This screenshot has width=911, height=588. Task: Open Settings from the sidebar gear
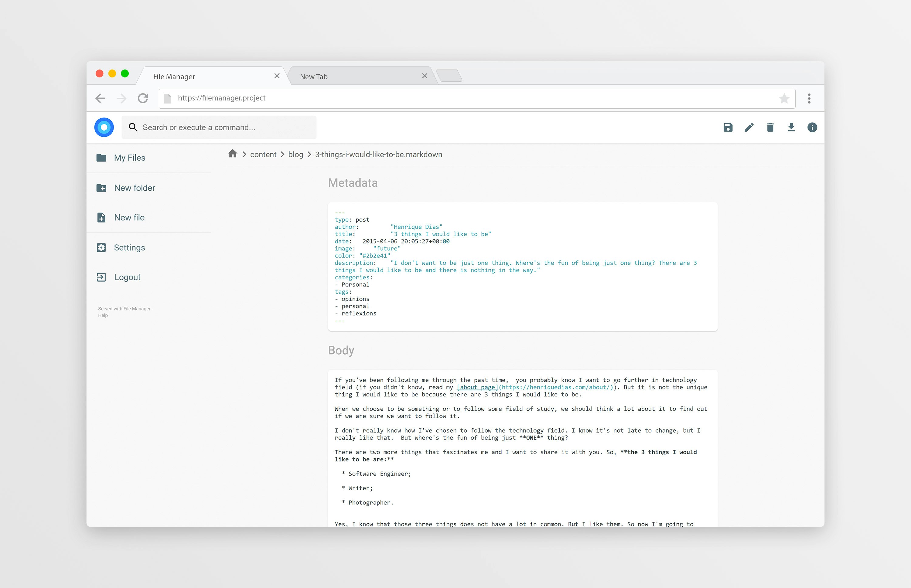click(129, 247)
